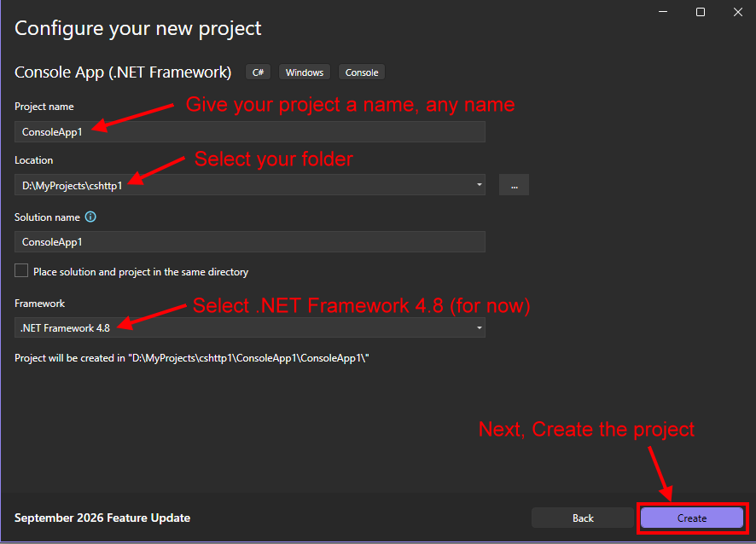Click the Solution name info icon

tap(90, 217)
